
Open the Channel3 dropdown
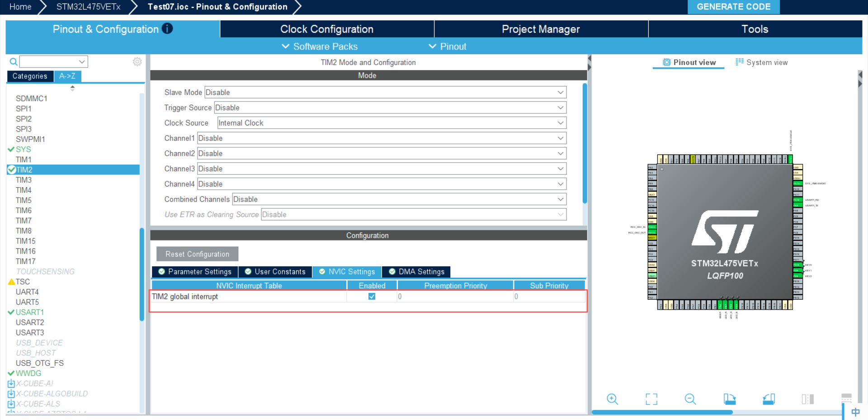tap(382, 169)
